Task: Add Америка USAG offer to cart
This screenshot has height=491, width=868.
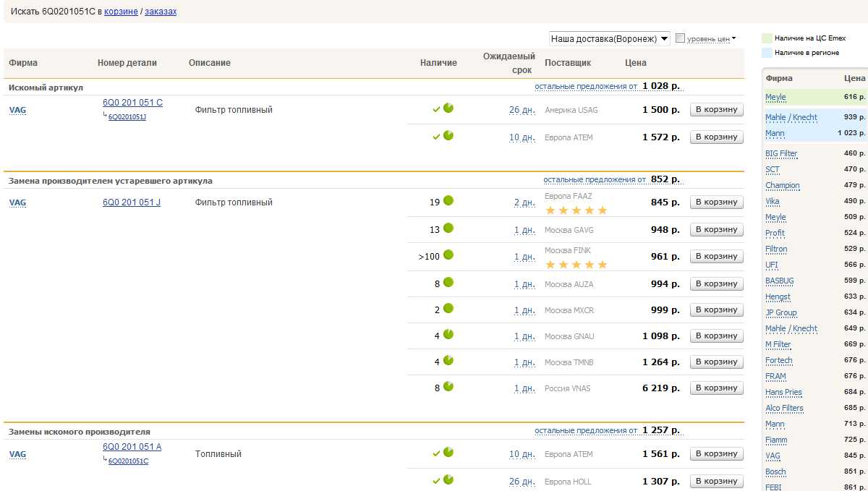Action: point(716,110)
